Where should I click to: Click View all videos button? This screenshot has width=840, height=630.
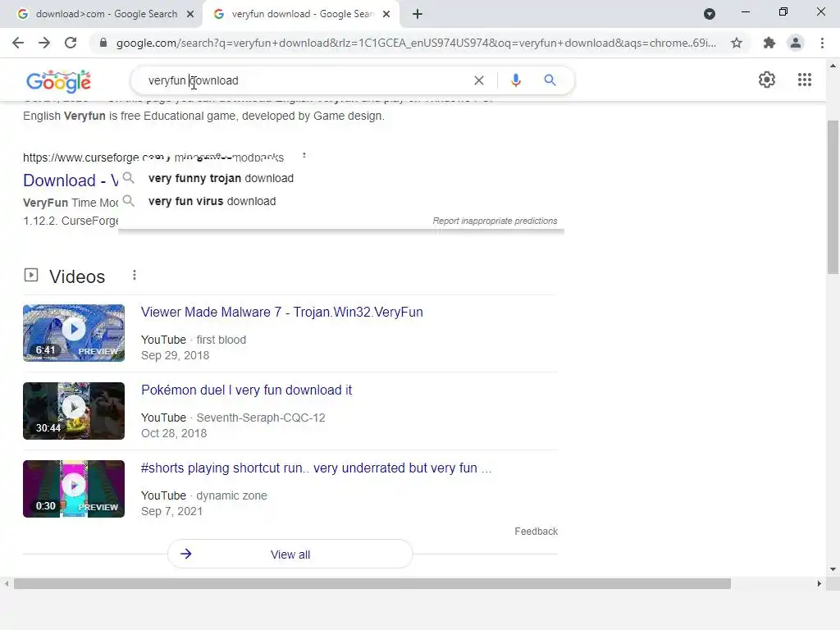coord(290,554)
